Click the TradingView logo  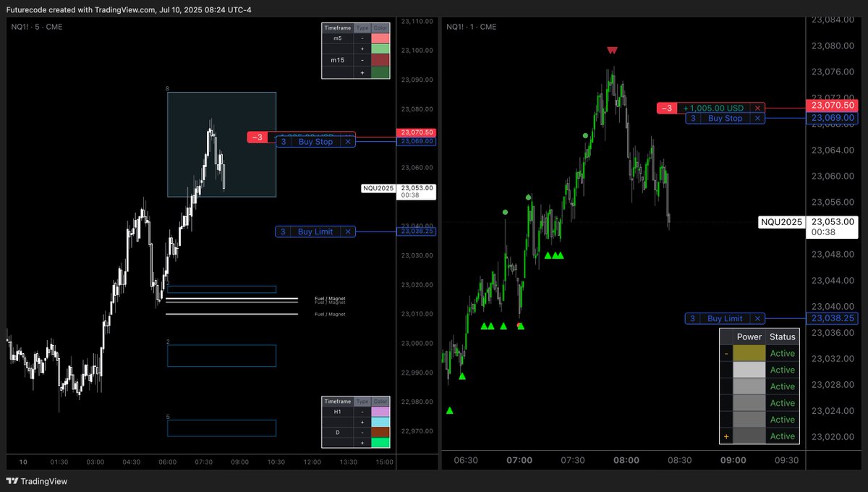[36, 481]
